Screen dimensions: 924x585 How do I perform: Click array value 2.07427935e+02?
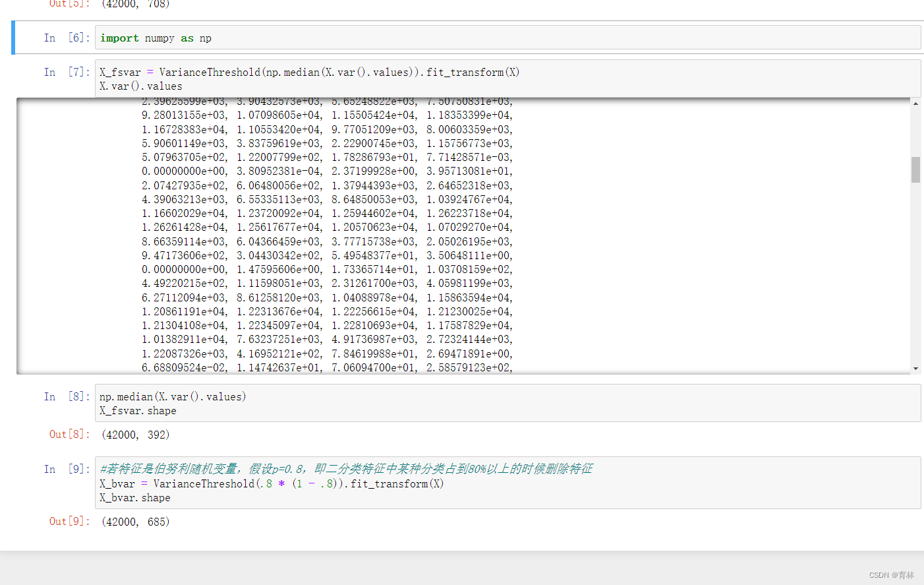(x=184, y=185)
